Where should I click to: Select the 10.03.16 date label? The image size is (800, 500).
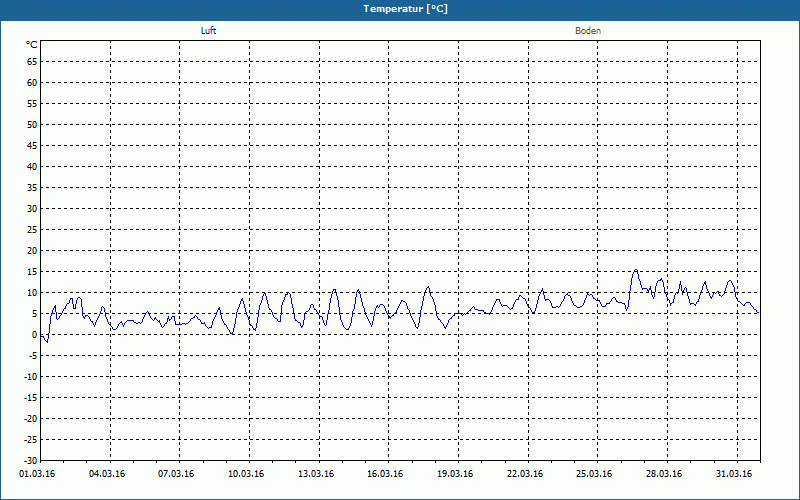(246, 474)
